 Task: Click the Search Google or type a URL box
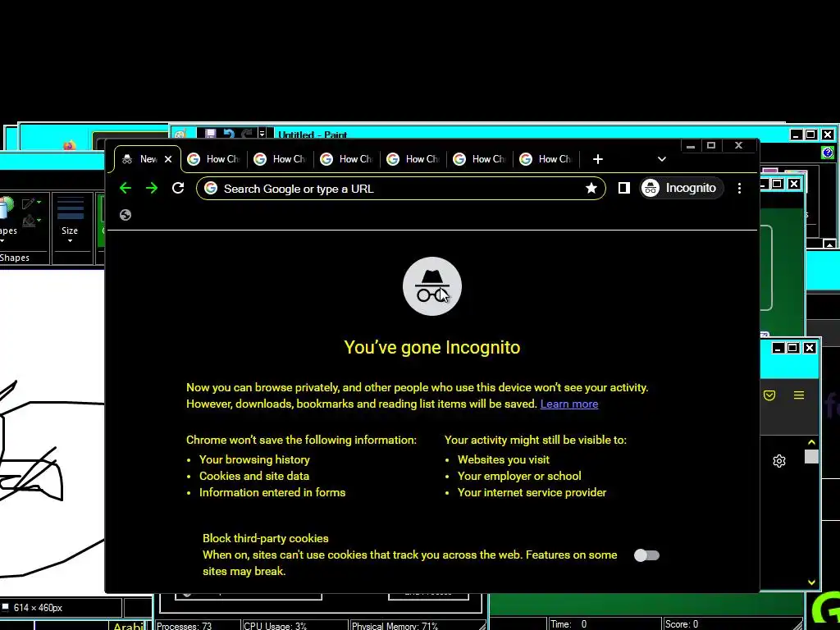tap(400, 189)
